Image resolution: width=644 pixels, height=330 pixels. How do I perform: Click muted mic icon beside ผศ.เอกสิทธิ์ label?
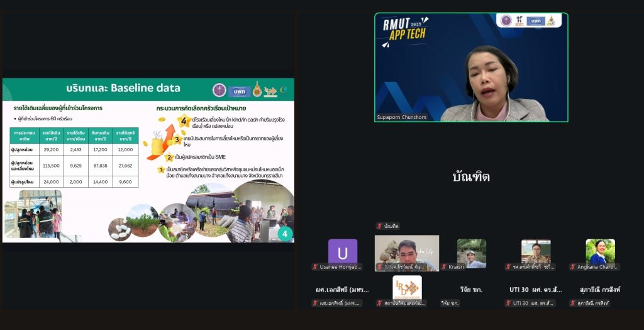click(x=315, y=304)
